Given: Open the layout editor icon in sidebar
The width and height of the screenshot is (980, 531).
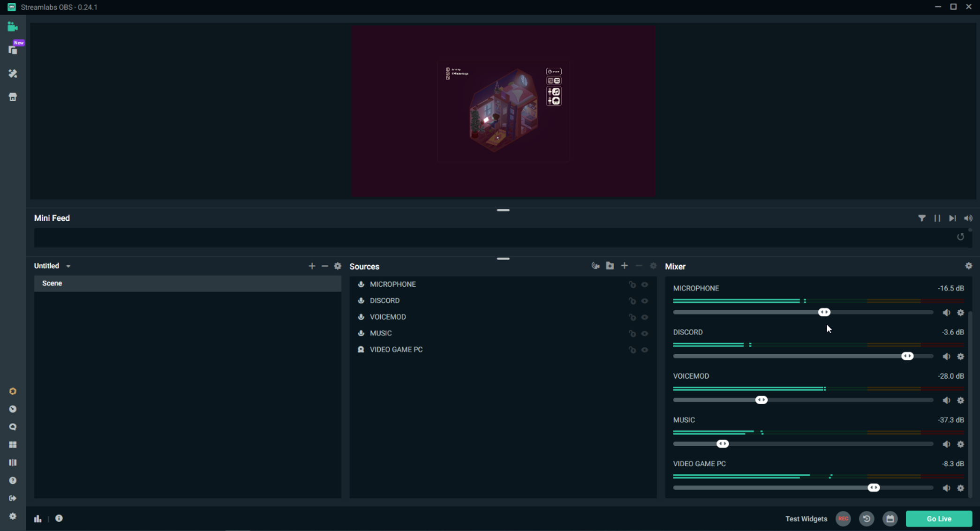Looking at the screenshot, I should [13, 444].
